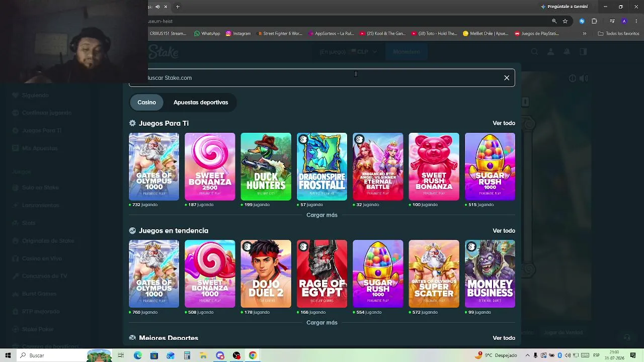644x362 pixels.
Task: Open the Kool & The Gang YouTube bookmark
Action: [x=382, y=34]
